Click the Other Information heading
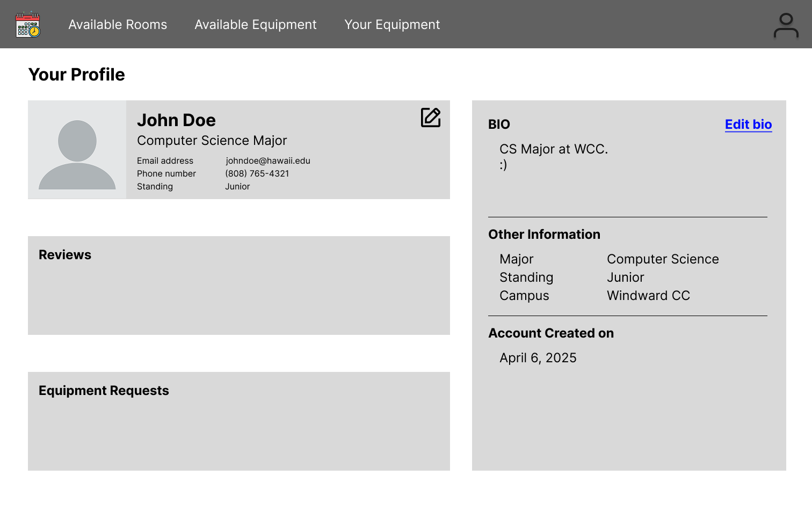The image size is (812, 527). (544, 235)
